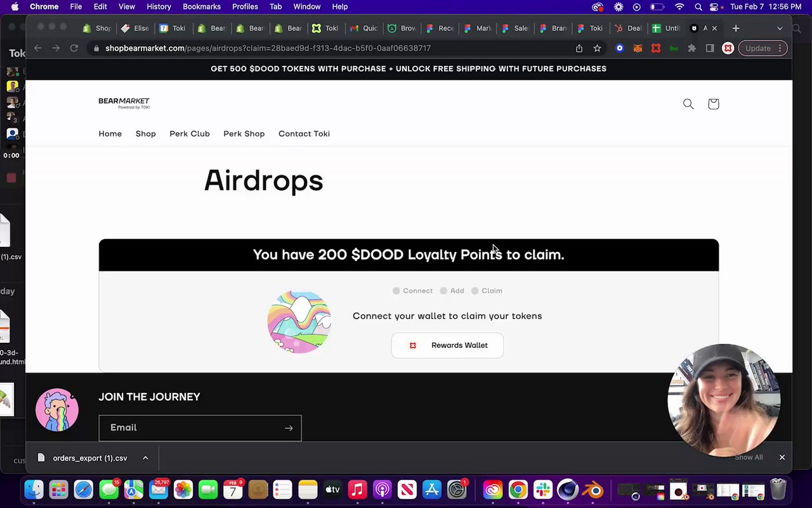Viewport: 812px width, 508px height.
Task: Open the MetaMask fox extension
Action: [638, 48]
